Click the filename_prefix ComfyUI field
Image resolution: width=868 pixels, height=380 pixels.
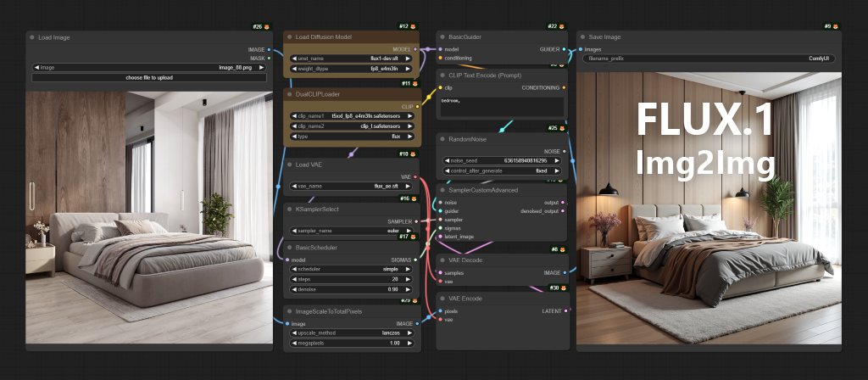tap(709, 59)
